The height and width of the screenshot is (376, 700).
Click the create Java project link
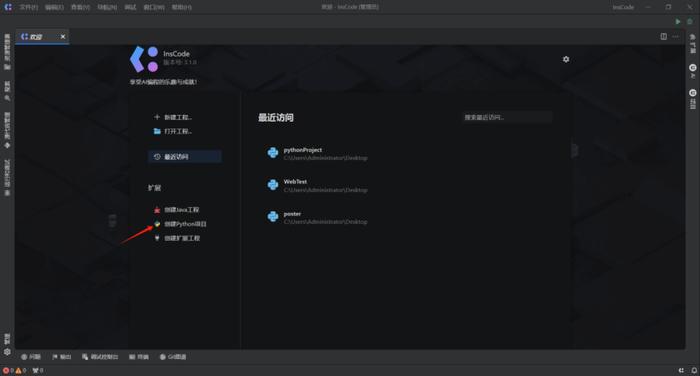(x=177, y=210)
